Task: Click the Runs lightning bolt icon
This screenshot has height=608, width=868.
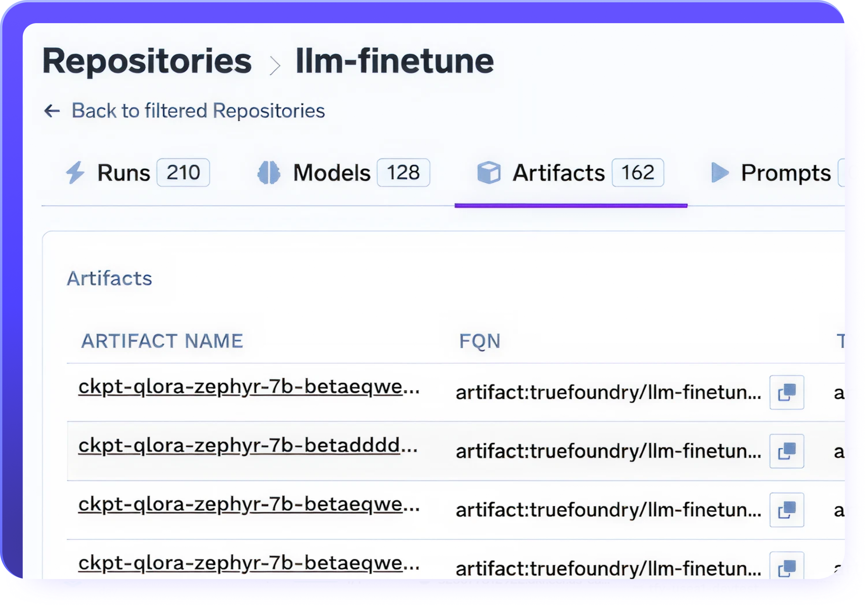Action: [75, 173]
